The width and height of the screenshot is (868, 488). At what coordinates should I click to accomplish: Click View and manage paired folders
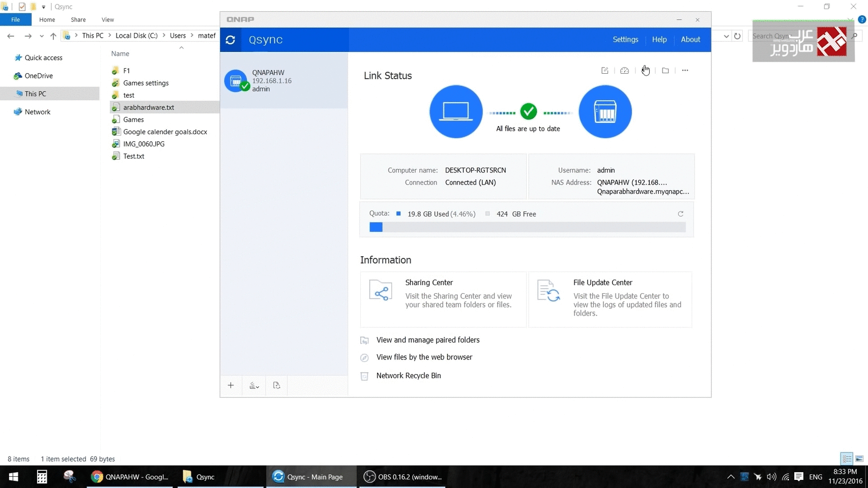click(428, 340)
